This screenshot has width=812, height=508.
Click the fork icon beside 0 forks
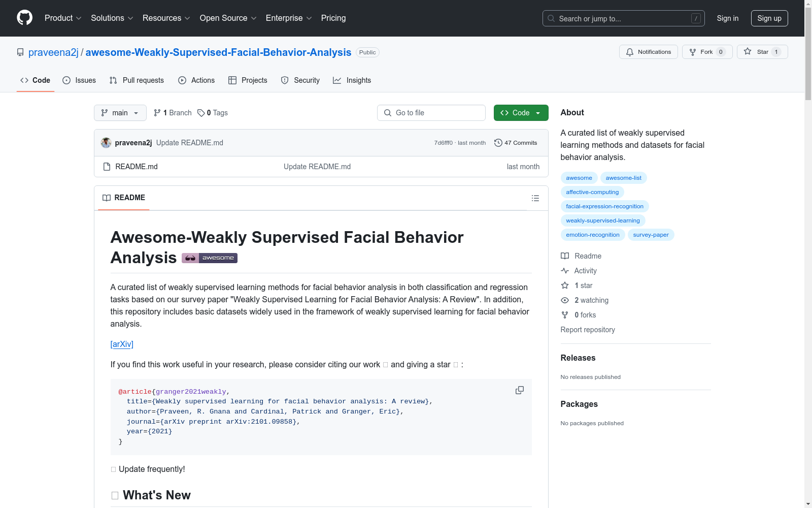pyautogui.click(x=565, y=315)
